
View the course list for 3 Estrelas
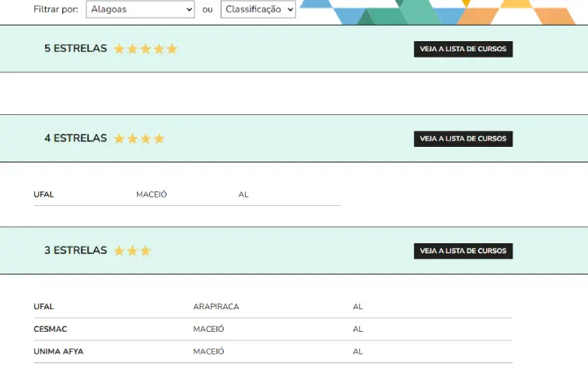click(463, 251)
